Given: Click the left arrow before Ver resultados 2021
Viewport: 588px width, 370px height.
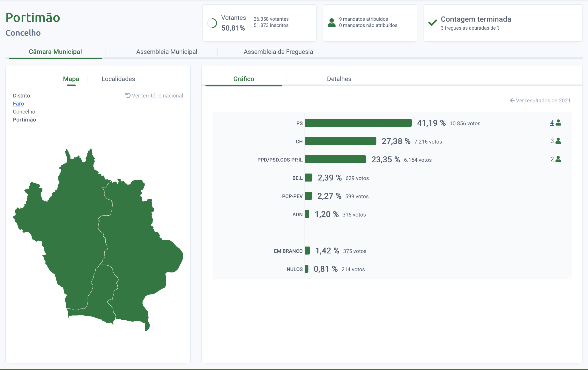Looking at the screenshot, I should 512,100.
